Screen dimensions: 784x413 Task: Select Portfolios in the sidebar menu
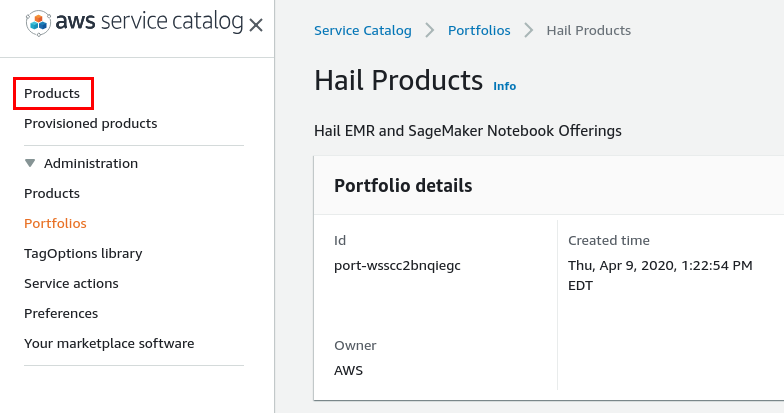pyautogui.click(x=55, y=223)
